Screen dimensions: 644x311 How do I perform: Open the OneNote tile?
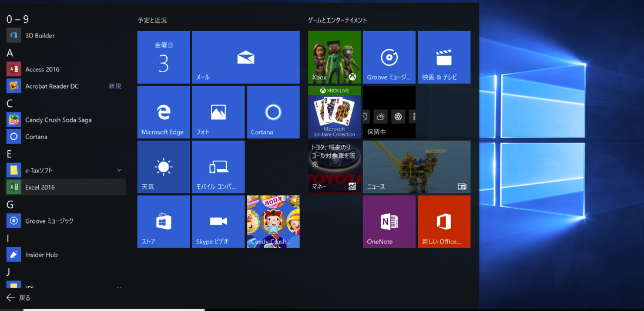tap(390, 222)
